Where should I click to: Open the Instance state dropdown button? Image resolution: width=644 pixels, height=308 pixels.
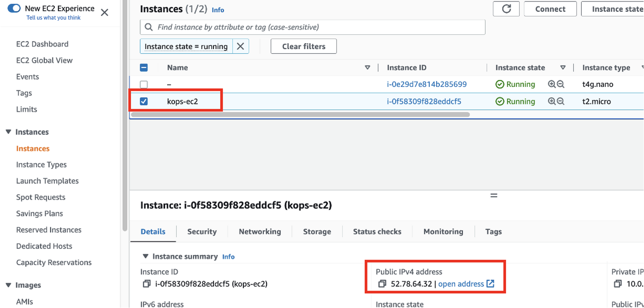point(612,9)
